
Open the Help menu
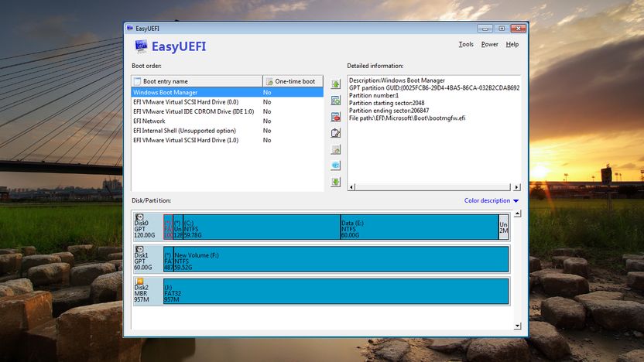[x=512, y=44]
